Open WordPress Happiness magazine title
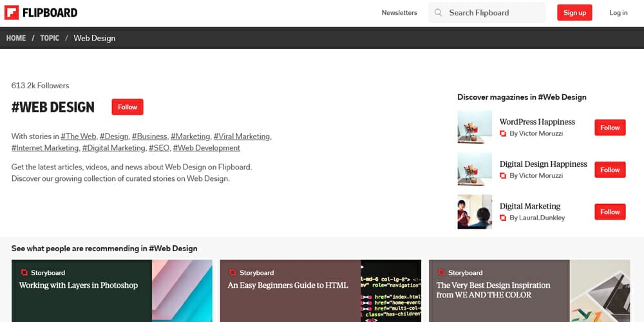This screenshot has height=322, width=644. (x=537, y=122)
